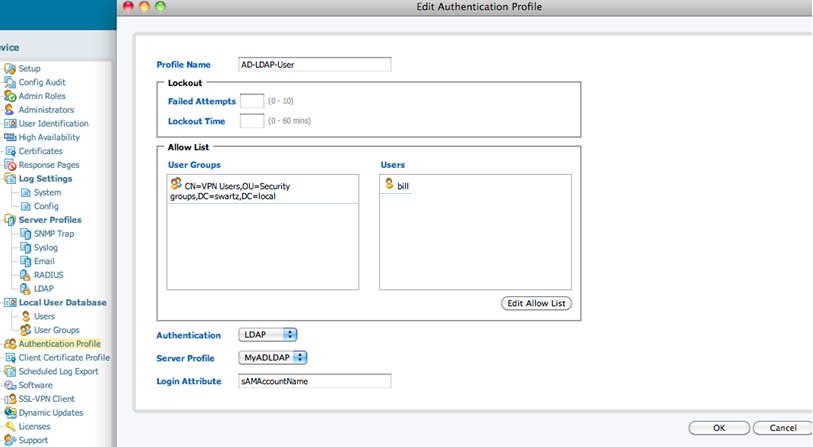
Task: Click the Log Settings folder icon
Action: 10,178
